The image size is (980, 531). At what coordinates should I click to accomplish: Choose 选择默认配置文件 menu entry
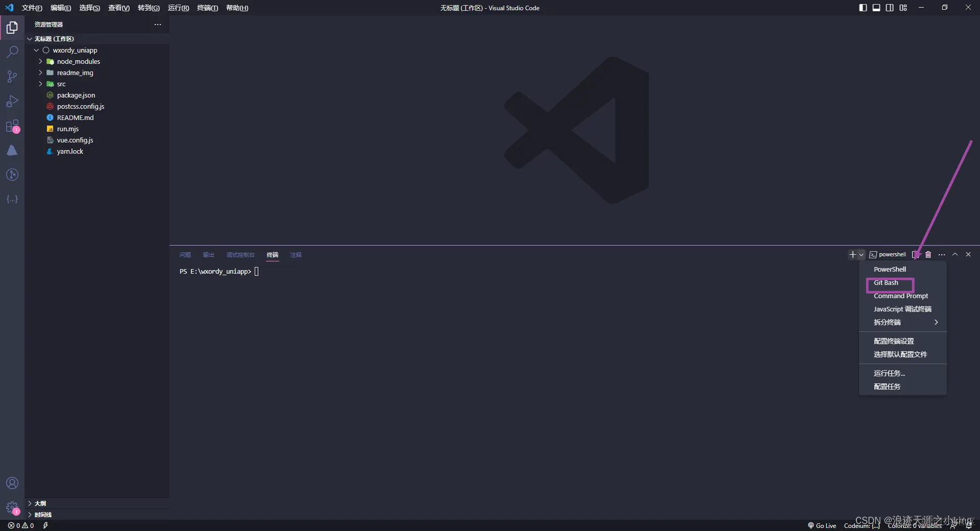click(x=903, y=354)
